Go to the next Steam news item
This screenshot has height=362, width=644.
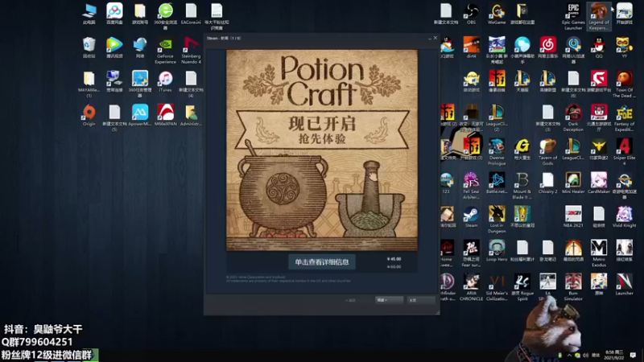pyautogui.click(x=389, y=300)
